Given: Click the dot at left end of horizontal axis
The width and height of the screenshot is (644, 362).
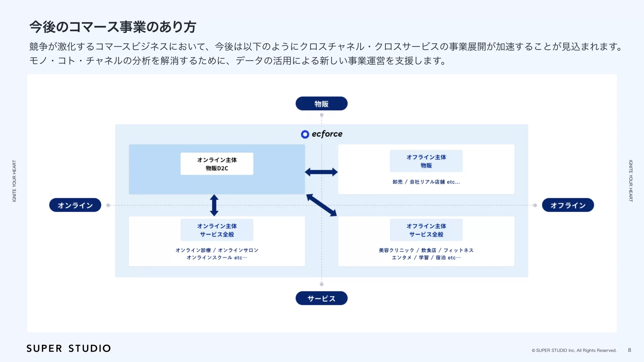Looking at the screenshot, I should tap(108, 205).
